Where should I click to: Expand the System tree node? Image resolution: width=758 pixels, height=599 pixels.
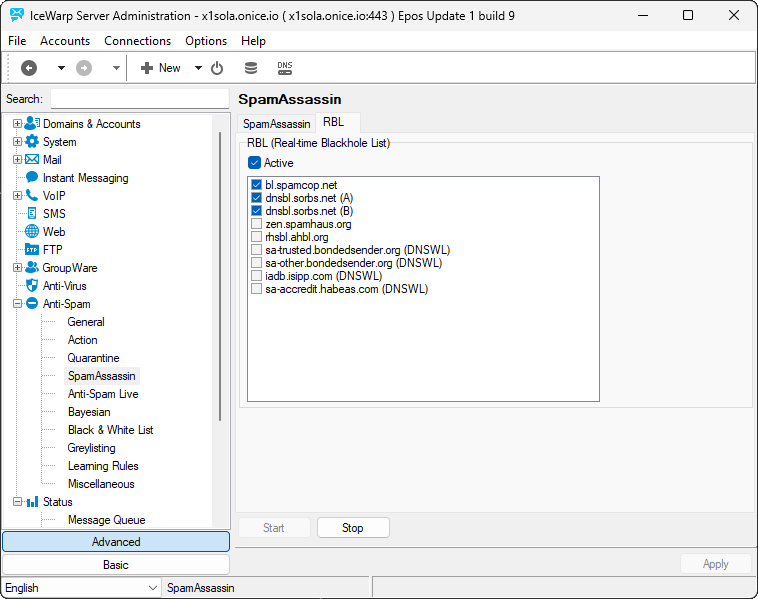pos(17,142)
